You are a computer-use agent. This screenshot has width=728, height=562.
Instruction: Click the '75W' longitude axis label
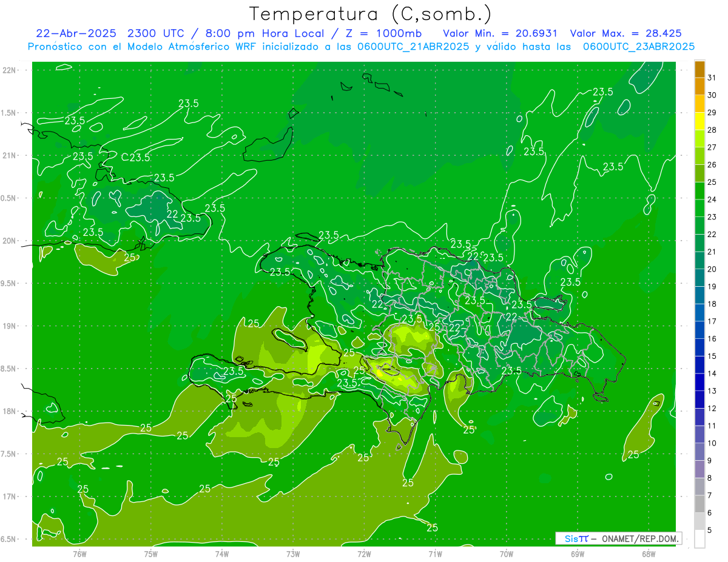click(150, 554)
